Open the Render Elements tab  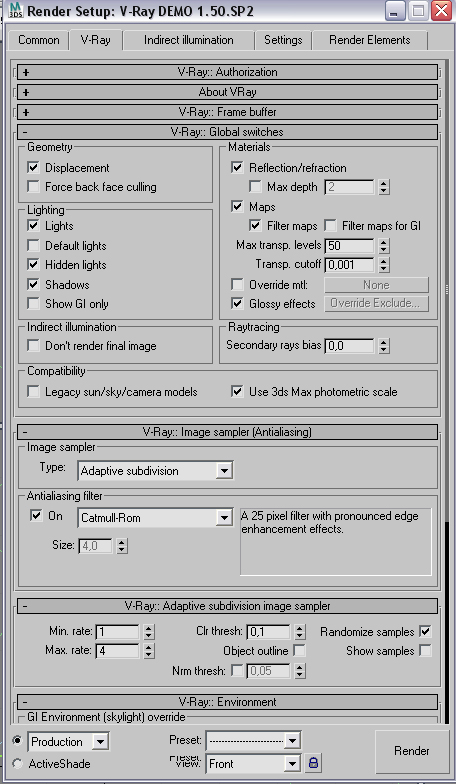tap(370, 40)
